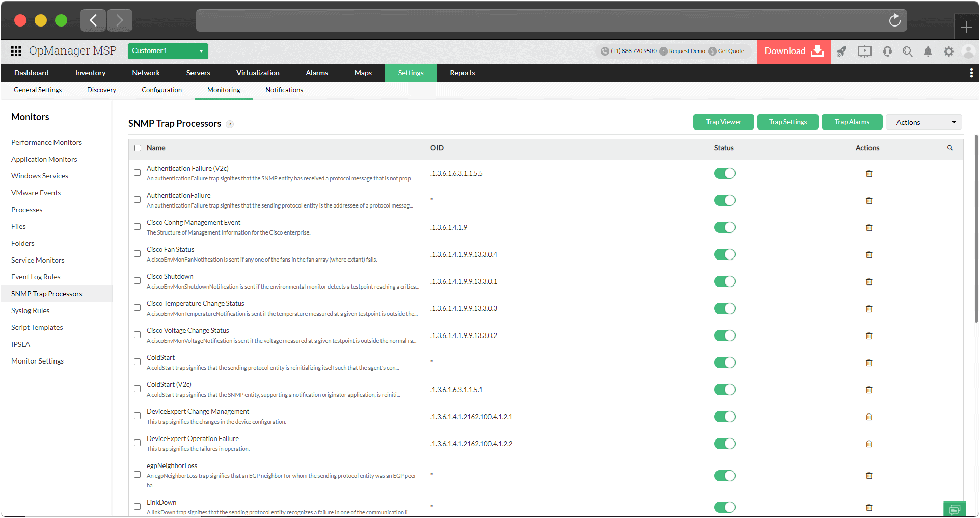Disable the Cisco Temperature Change Status toggle

point(724,308)
